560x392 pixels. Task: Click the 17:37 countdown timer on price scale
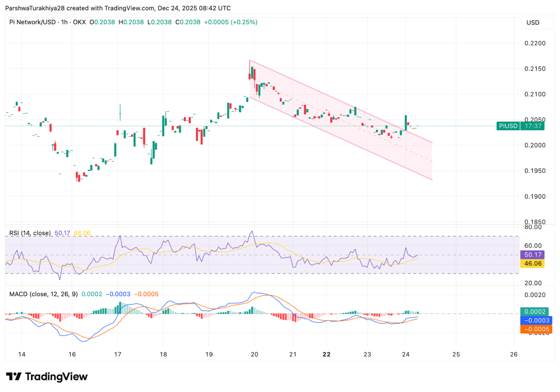(533, 126)
